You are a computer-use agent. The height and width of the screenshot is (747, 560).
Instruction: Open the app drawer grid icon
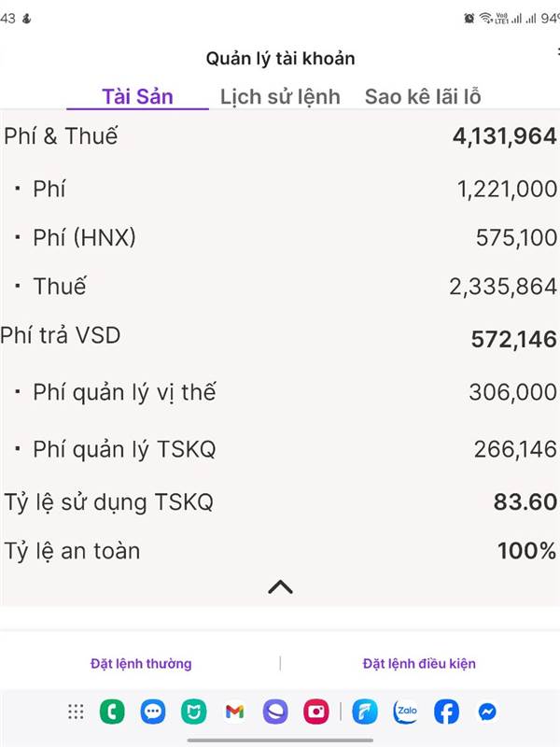coord(76,712)
